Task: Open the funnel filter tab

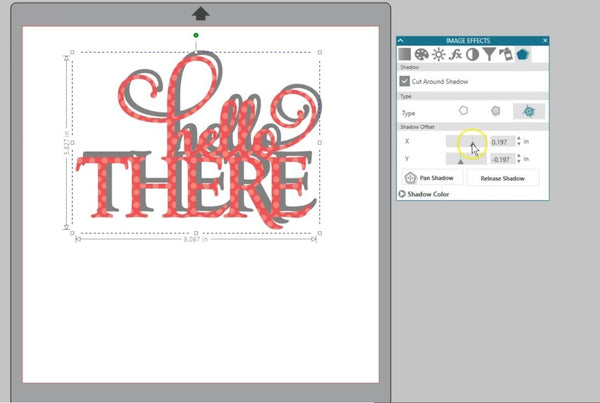Action: [x=489, y=54]
